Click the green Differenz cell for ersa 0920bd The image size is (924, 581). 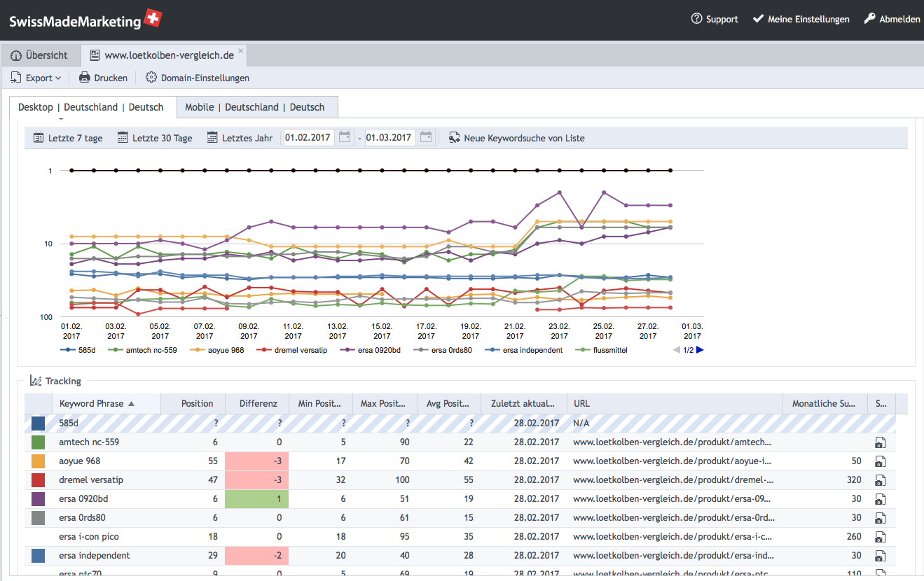tap(256, 499)
